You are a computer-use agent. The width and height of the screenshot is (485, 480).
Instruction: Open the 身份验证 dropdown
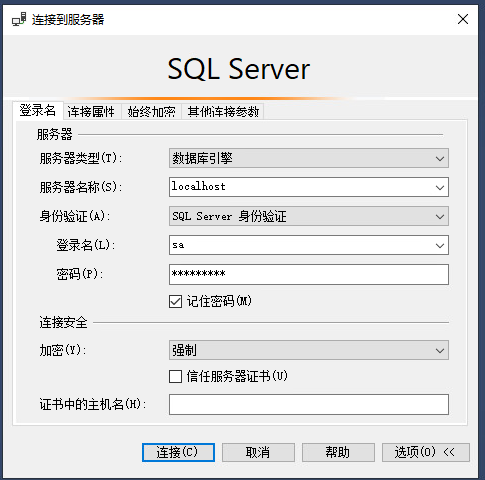(x=309, y=216)
